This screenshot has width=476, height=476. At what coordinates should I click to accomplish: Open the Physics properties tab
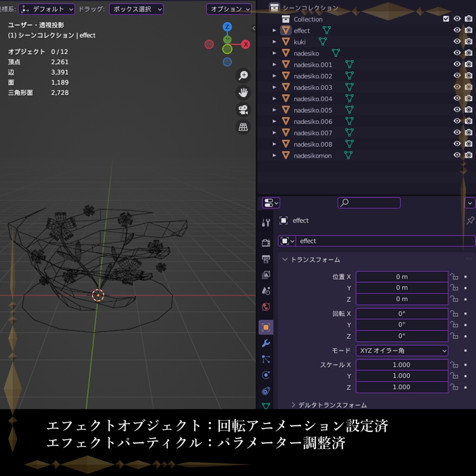coord(266,375)
